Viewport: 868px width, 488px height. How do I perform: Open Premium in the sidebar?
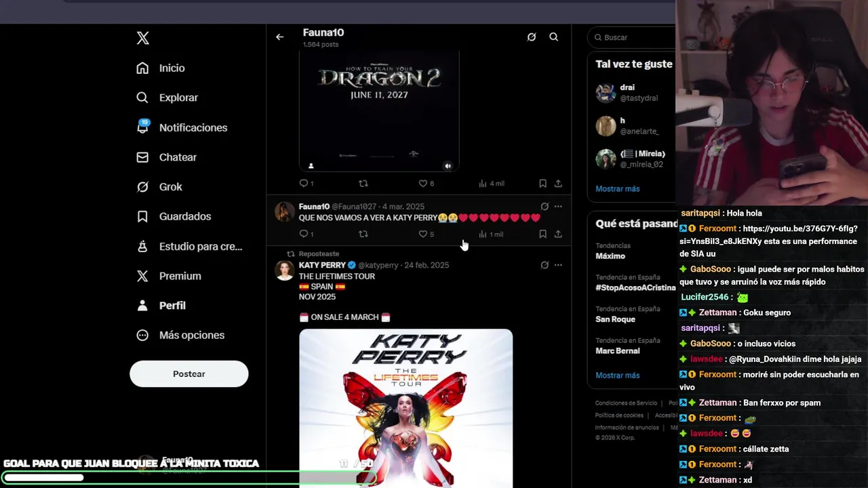tap(169, 276)
